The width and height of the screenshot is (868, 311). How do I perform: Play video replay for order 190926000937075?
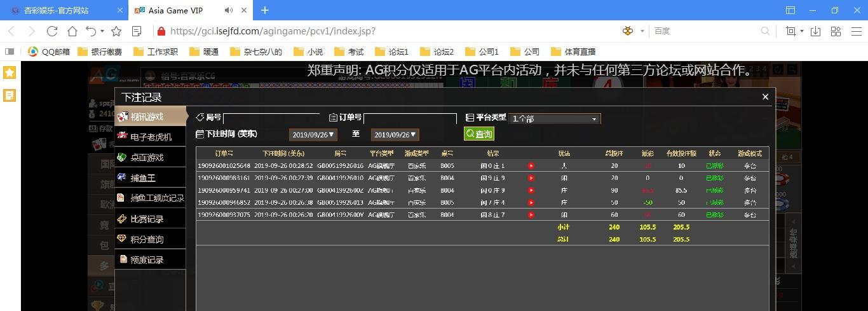[531, 215]
